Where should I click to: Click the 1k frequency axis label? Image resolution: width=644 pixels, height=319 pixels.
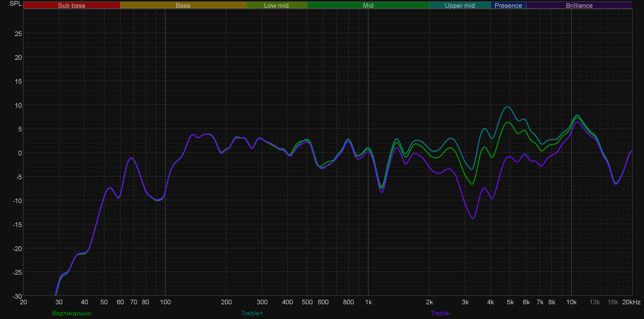click(x=368, y=302)
